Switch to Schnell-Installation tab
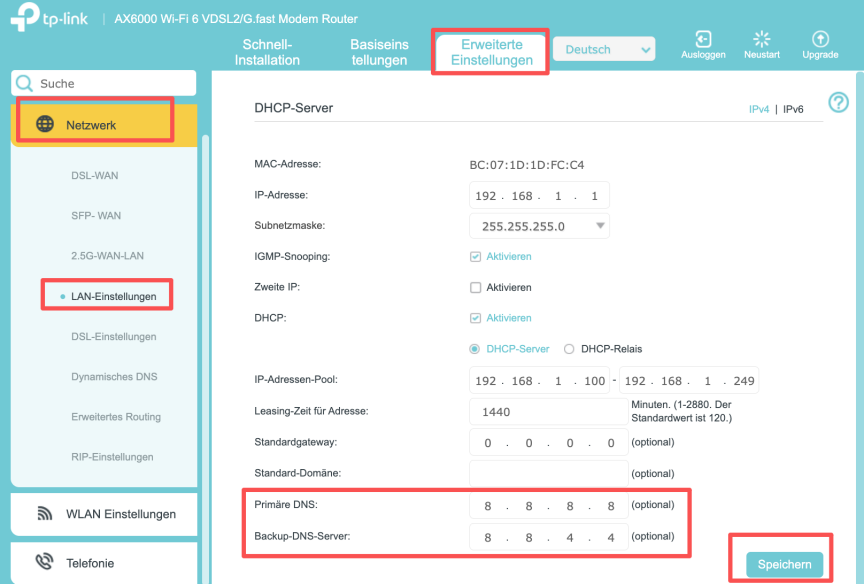864x584 pixels. (x=267, y=52)
